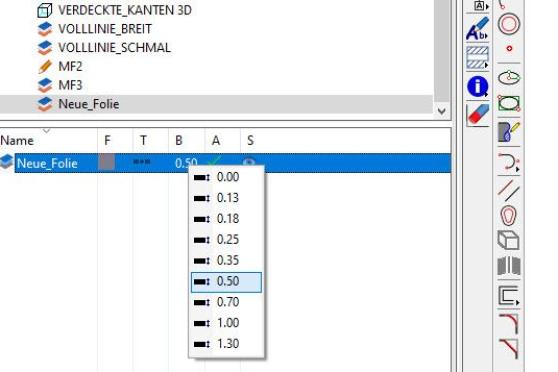Select the parallel lines tool
Screen dimensions: 558x372
(x=509, y=190)
